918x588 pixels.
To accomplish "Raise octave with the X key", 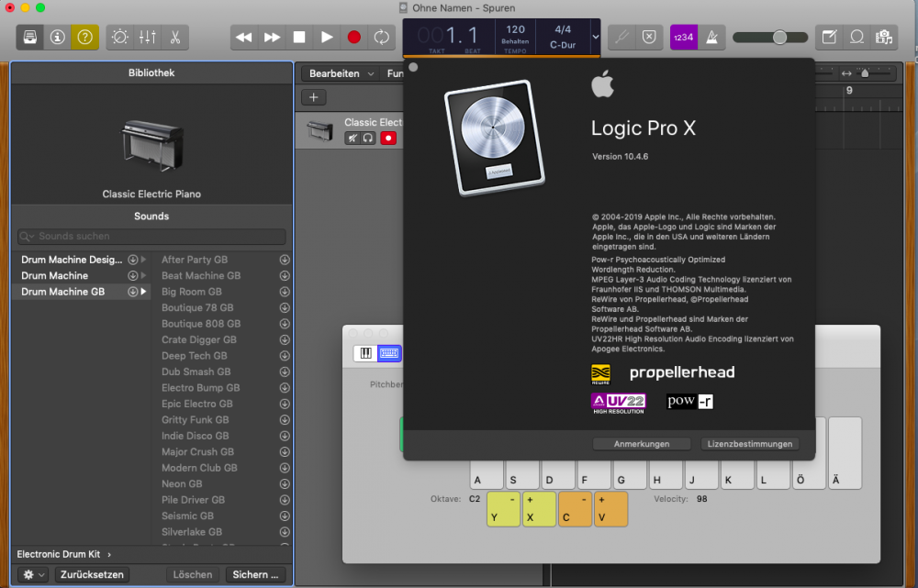I will [539, 509].
